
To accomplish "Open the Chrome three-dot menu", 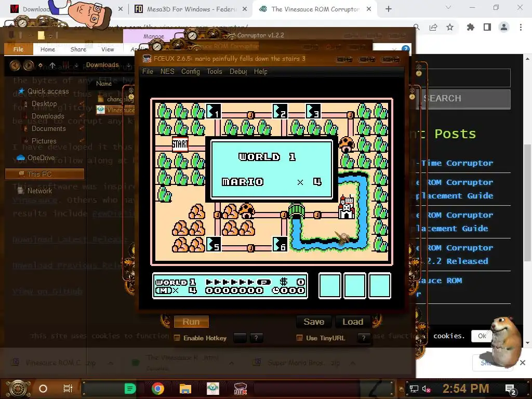I will coord(521,27).
